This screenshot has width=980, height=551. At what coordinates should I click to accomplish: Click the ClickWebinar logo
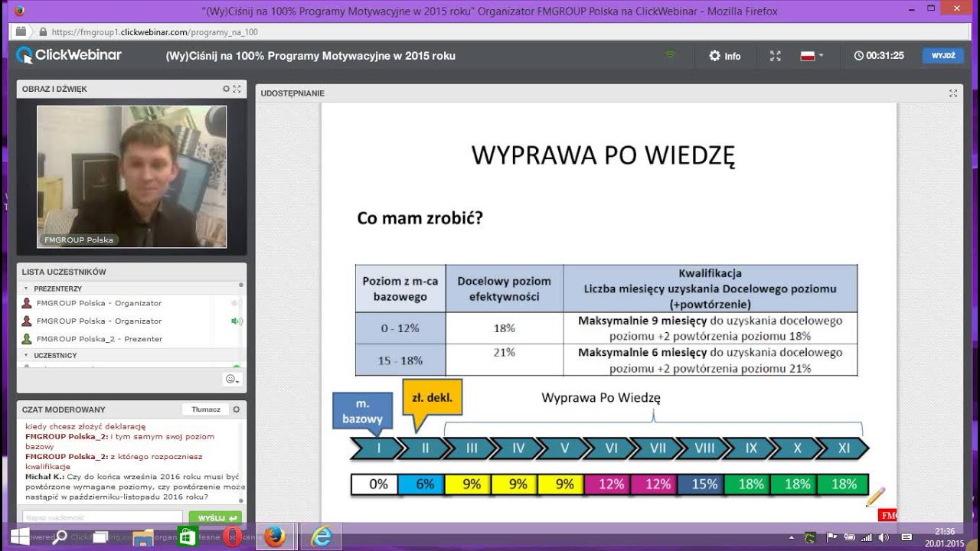point(69,55)
